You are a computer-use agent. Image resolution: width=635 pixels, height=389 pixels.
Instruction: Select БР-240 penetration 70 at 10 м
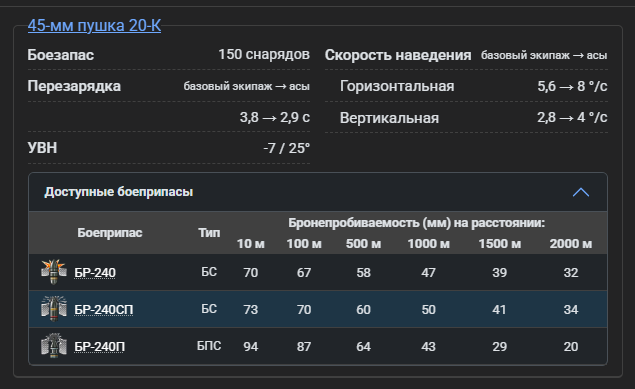pyautogui.click(x=251, y=272)
